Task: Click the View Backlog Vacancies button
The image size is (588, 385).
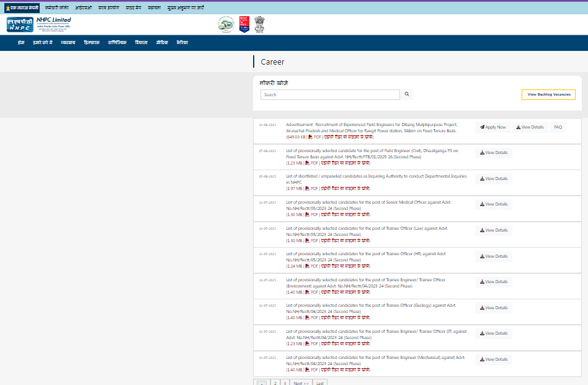Action: 548,94
